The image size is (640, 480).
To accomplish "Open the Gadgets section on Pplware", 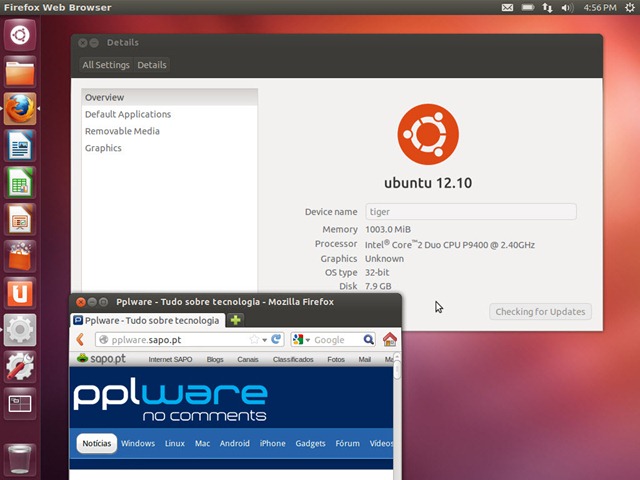I will pyautogui.click(x=310, y=443).
